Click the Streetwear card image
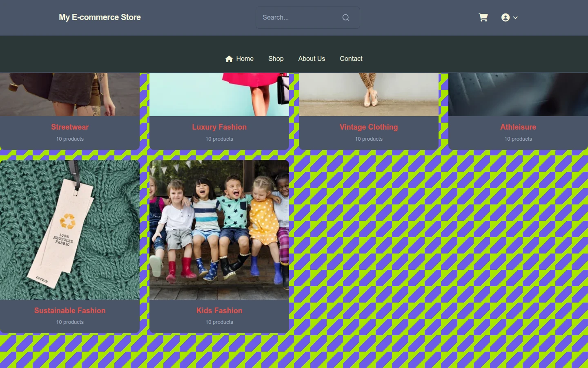Screen dimensions: 588x368 point(70,94)
